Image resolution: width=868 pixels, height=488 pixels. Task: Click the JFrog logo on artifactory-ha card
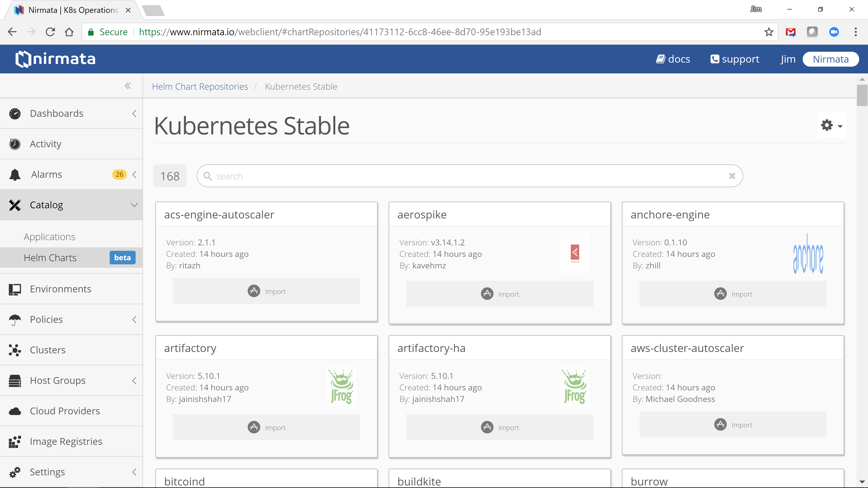tap(575, 387)
